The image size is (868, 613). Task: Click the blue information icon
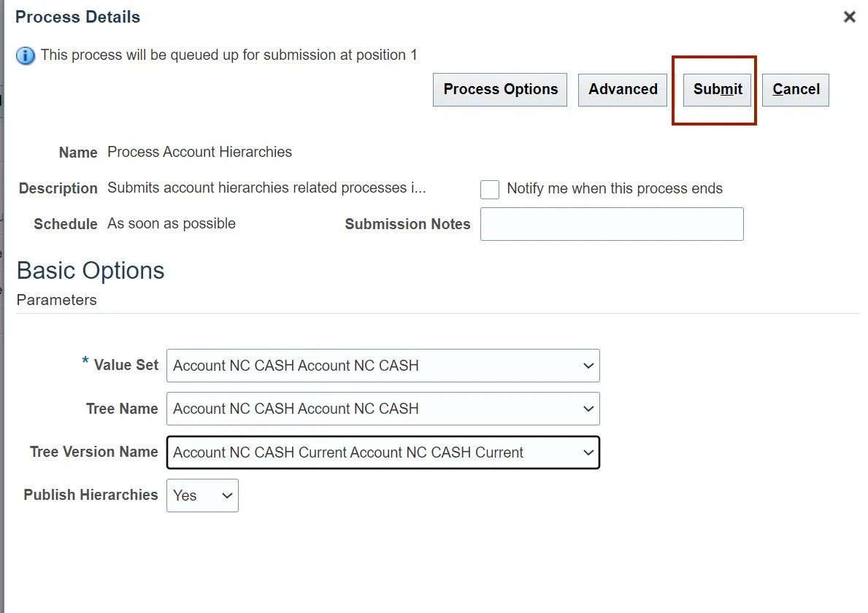26,55
